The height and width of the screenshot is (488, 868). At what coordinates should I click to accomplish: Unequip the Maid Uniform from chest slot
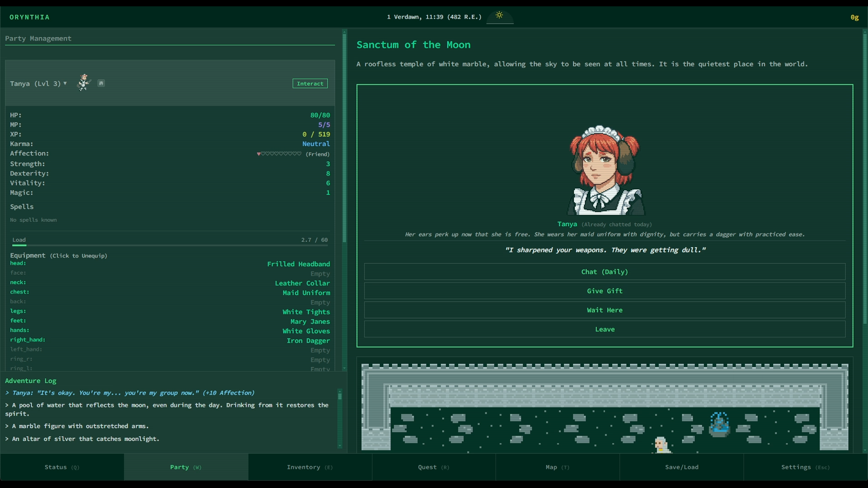tap(306, 293)
